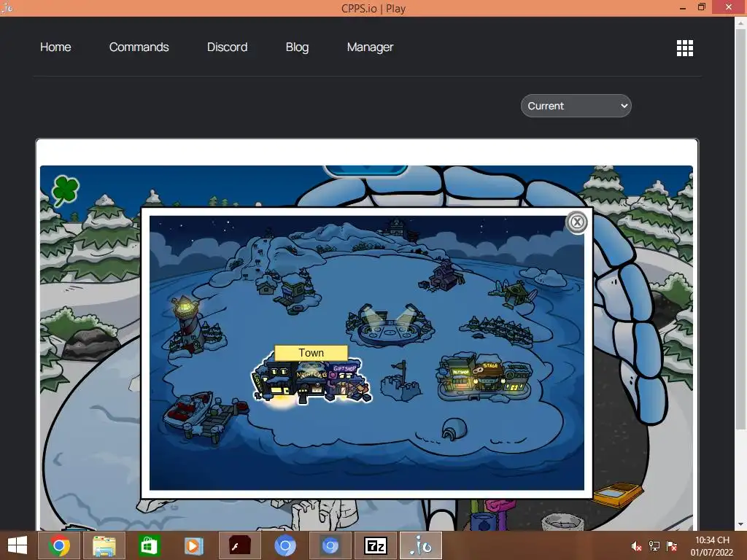Open the Manager page
Screen dimensions: 747x560
point(370,47)
